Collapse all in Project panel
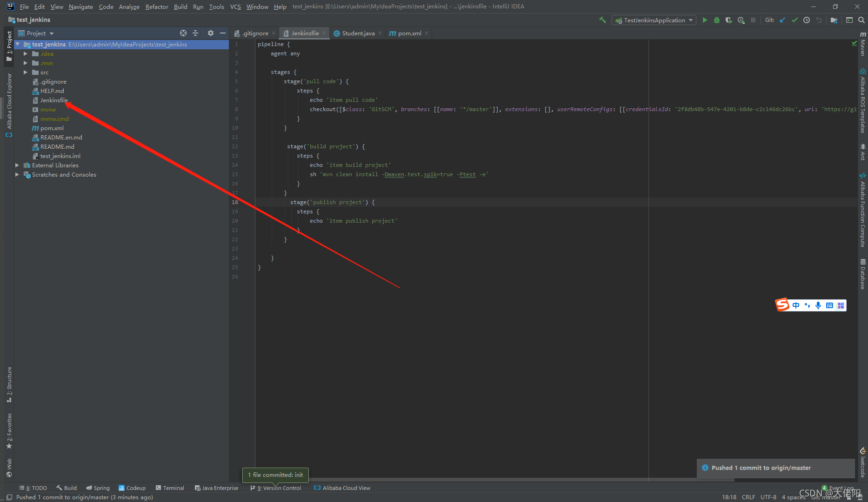The width and height of the screenshot is (868, 502). pyautogui.click(x=195, y=33)
